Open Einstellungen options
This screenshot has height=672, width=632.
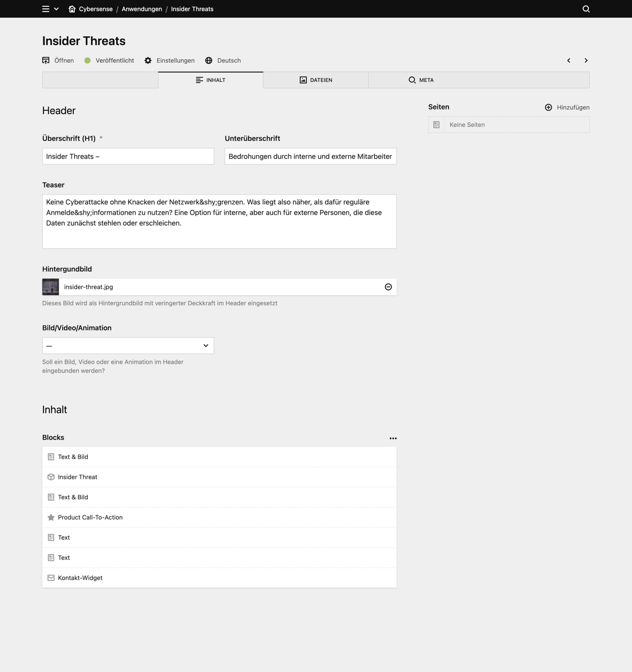tap(175, 61)
